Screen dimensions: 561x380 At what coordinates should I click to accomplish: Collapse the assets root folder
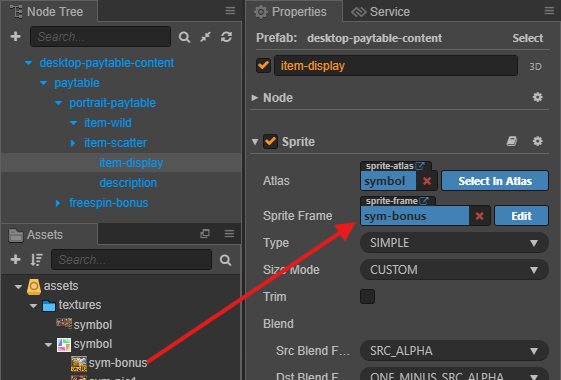coord(18,287)
